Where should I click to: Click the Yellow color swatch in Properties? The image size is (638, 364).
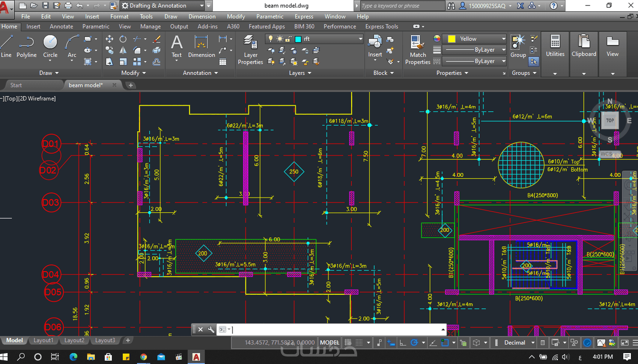(x=452, y=39)
